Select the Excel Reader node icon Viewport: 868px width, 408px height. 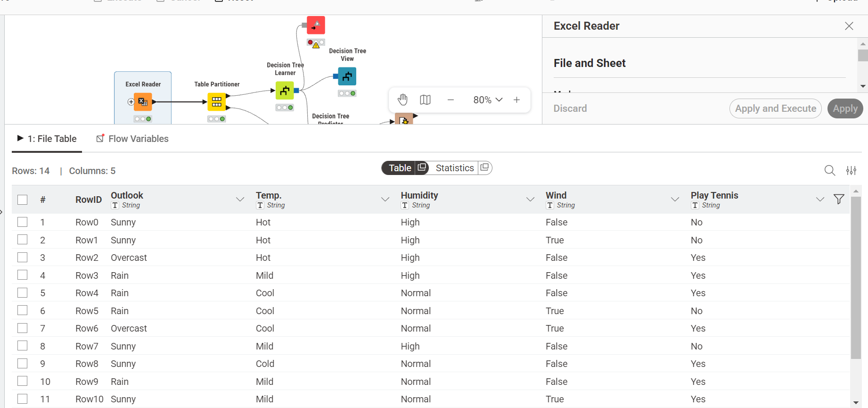(x=143, y=101)
